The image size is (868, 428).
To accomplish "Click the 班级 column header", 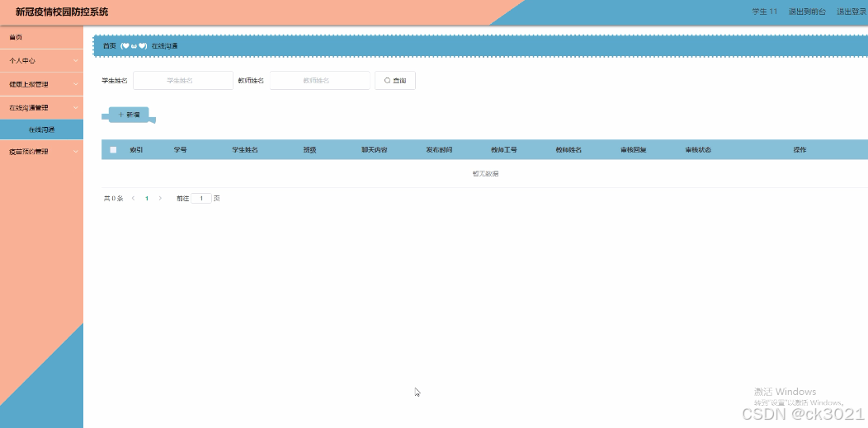I will [309, 150].
